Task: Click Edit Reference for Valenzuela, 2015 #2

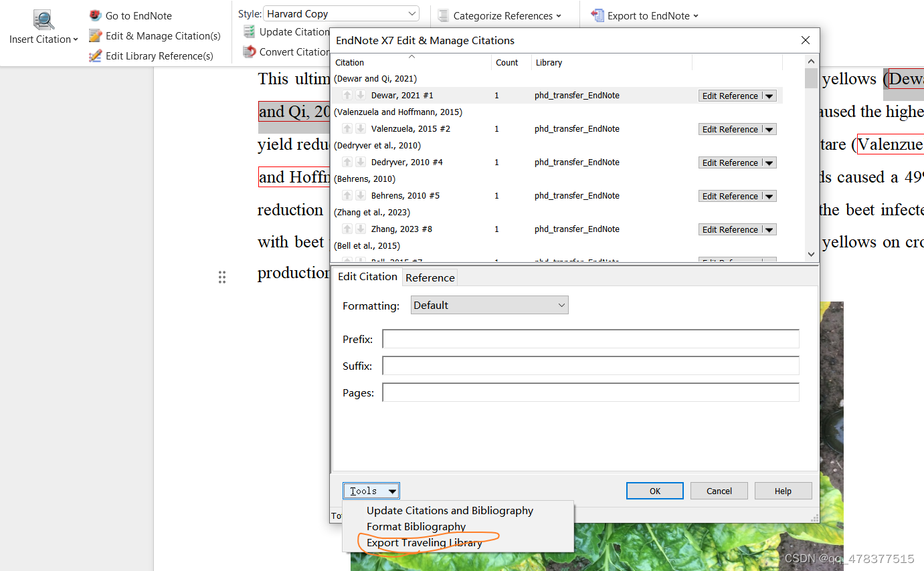Action: point(731,129)
